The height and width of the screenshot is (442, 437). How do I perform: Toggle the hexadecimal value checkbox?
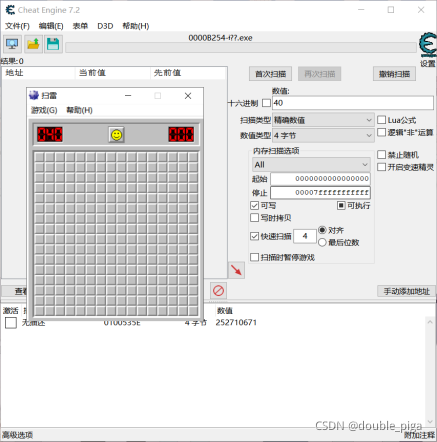point(266,103)
